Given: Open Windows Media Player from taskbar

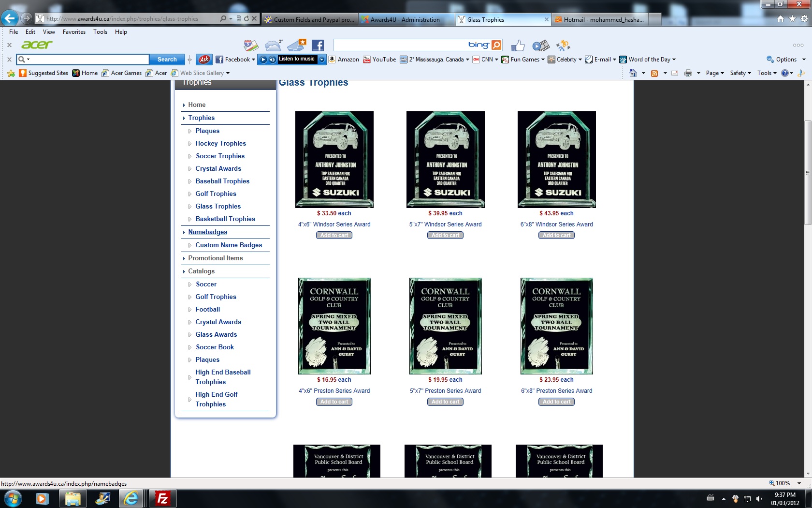Looking at the screenshot, I should click(43, 498).
